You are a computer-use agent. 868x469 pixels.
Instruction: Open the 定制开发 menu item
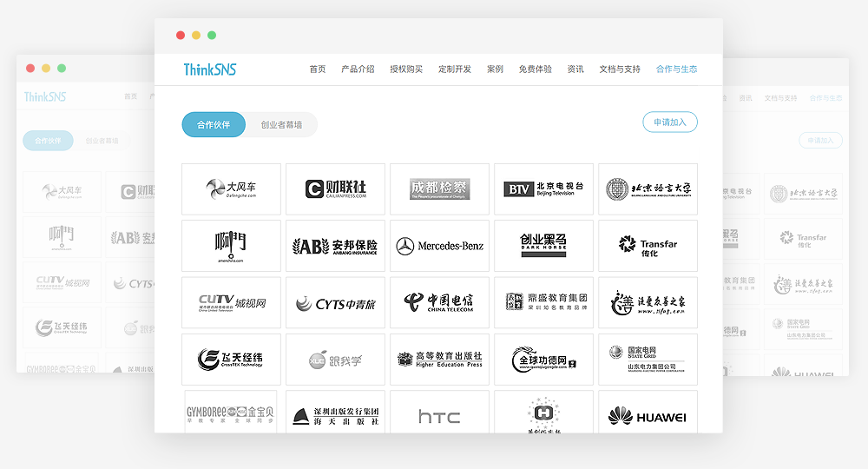tap(455, 69)
